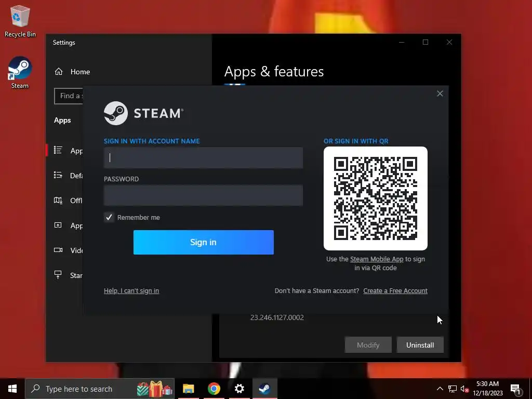This screenshot has height=399, width=532.
Task: Open File Explorer from the taskbar
Action: [188, 389]
